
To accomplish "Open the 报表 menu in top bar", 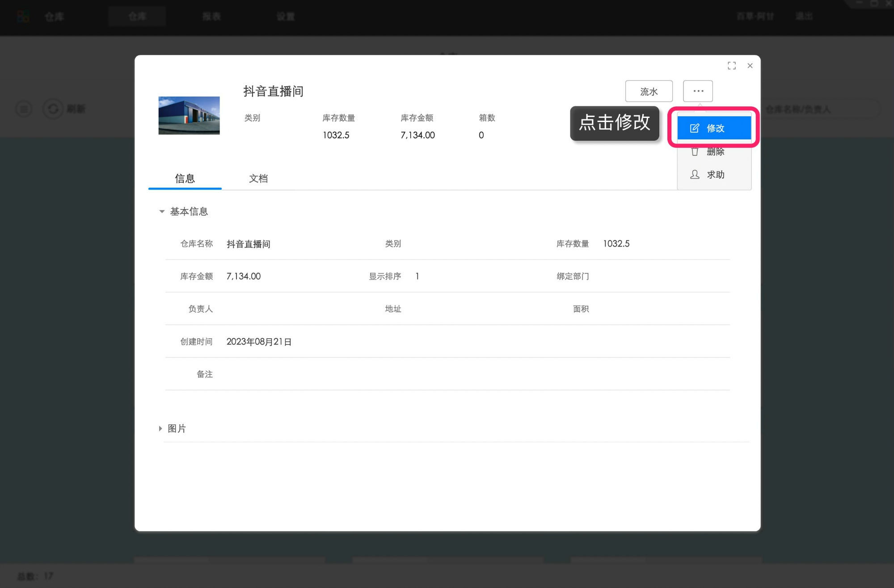I will point(211,17).
